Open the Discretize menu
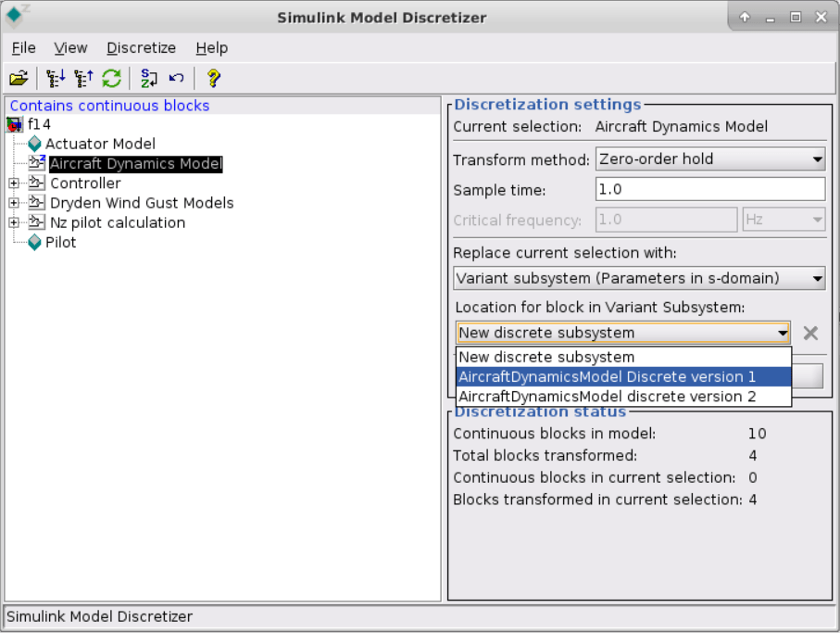This screenshot has width=840, height=633. point(142,48)
